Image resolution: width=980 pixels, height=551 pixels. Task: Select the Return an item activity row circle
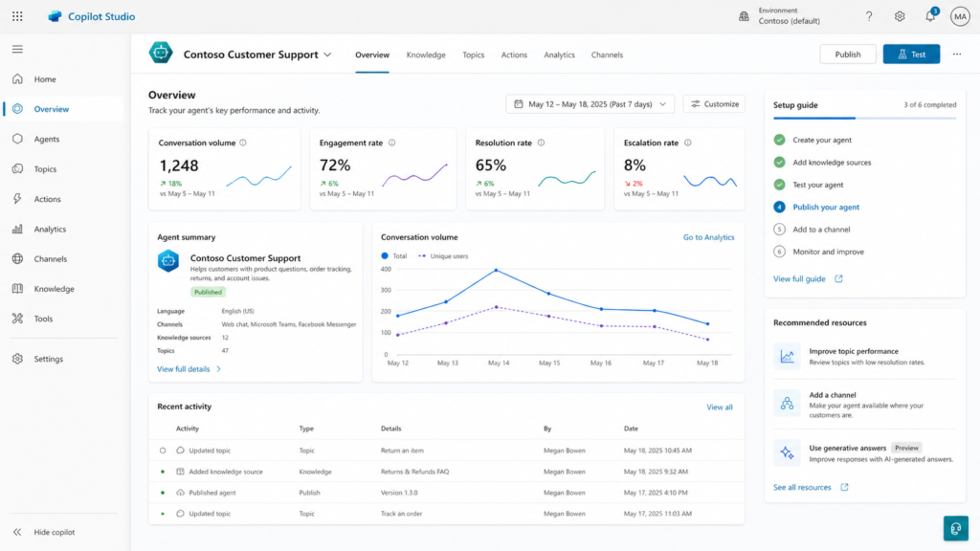pyautogui.click(x=163, y=451)
